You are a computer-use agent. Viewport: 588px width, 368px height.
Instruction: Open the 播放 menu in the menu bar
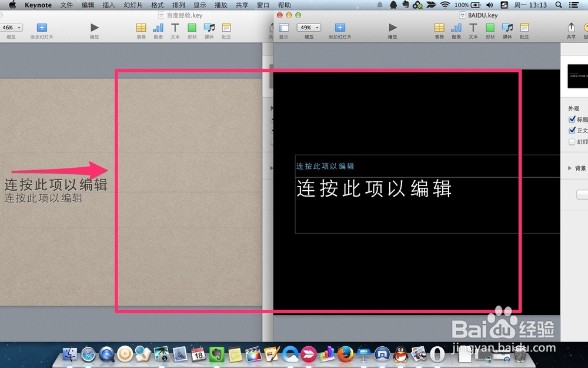point(221,5)
